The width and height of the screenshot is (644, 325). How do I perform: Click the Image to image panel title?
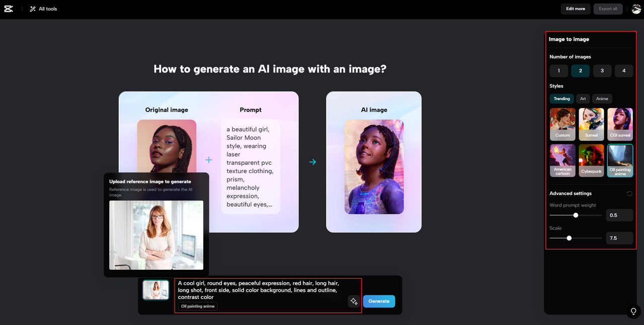[x=569, y=39]
